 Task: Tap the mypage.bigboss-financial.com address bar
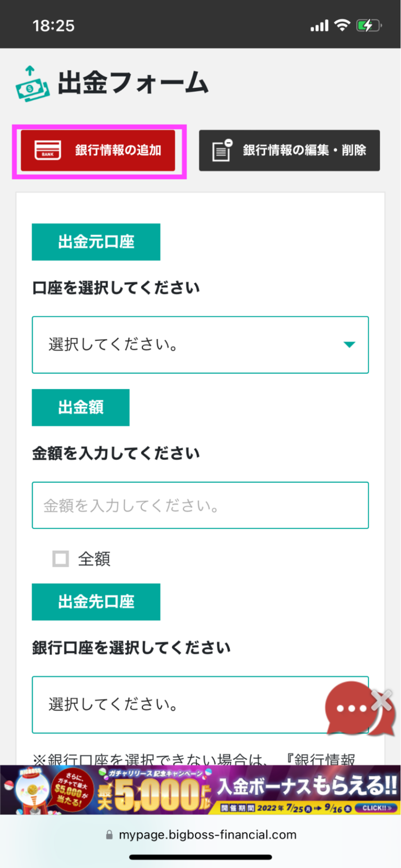tap(207, 835)
